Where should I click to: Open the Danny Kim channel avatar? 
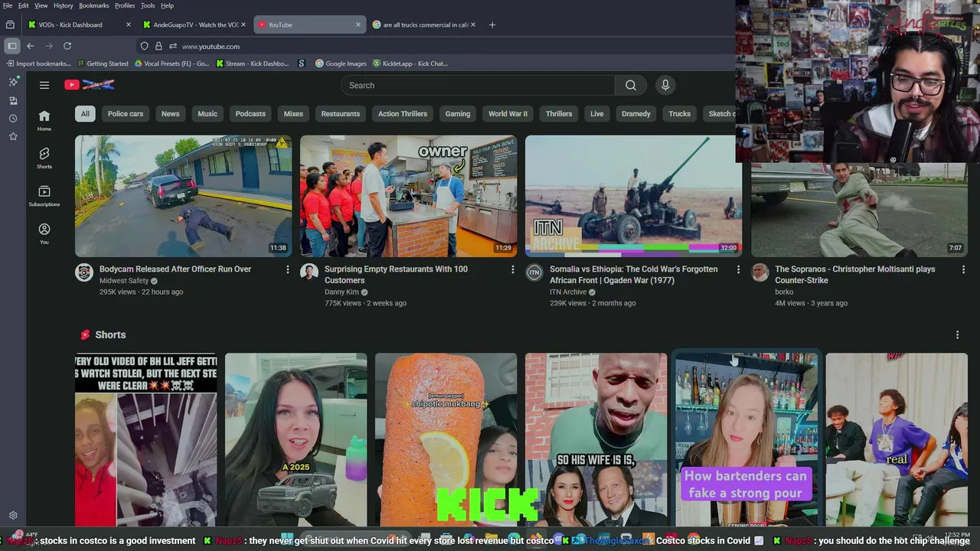(309, 272)
